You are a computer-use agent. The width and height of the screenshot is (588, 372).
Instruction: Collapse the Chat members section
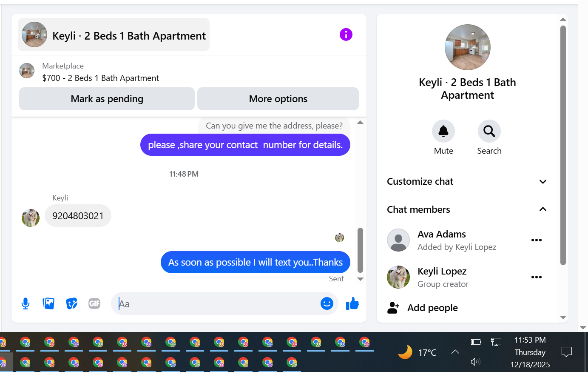point(467,209)
